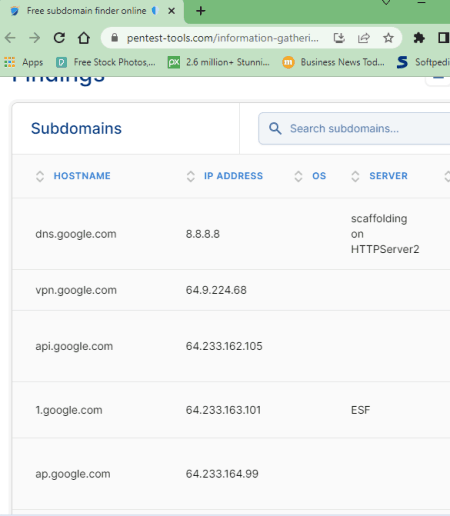Sort the table by SERVER
This screenshot has width=450, height=516.
point(388,176)
